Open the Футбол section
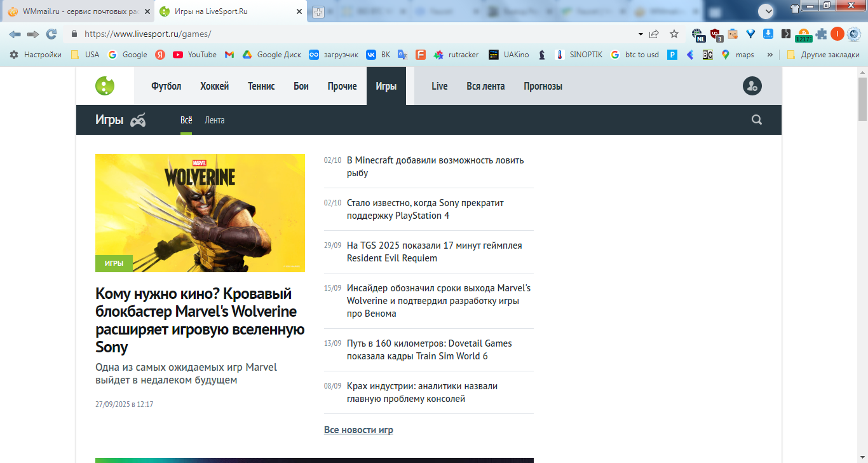This screenshot has width=868, height=463. 166,86
